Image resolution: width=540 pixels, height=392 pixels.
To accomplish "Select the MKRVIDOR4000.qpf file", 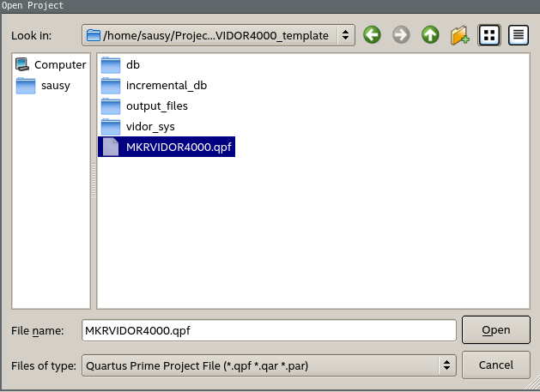I will 167,147.
